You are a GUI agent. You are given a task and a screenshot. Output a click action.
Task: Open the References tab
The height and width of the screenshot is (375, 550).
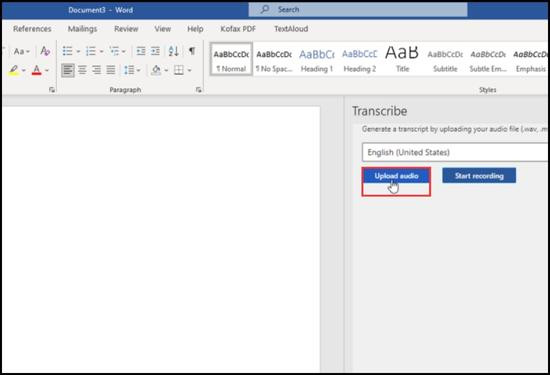(32, 29)
